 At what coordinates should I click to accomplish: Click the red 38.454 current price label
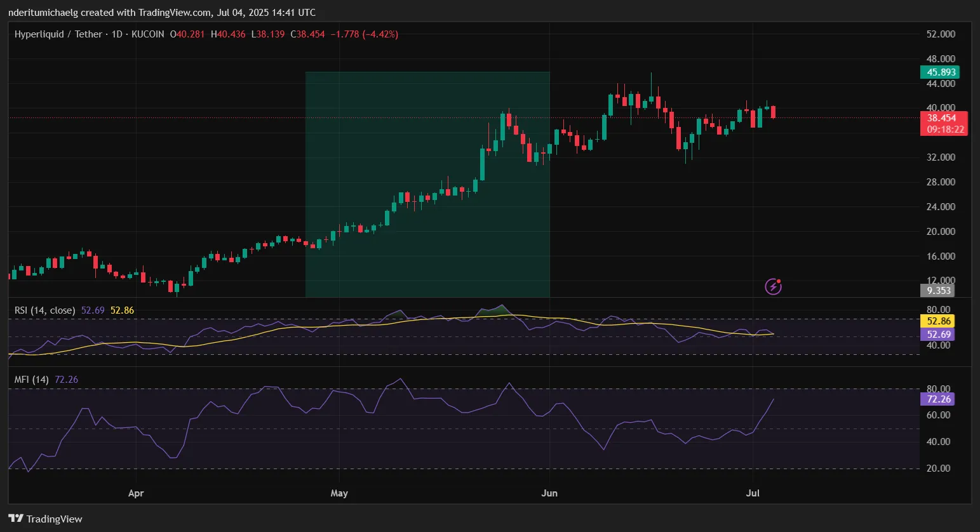coord(944,123)
